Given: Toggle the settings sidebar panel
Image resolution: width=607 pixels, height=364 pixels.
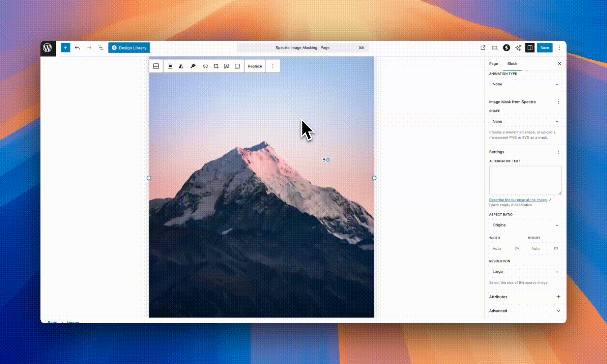Looking at the screenshot, I should 530,48.
